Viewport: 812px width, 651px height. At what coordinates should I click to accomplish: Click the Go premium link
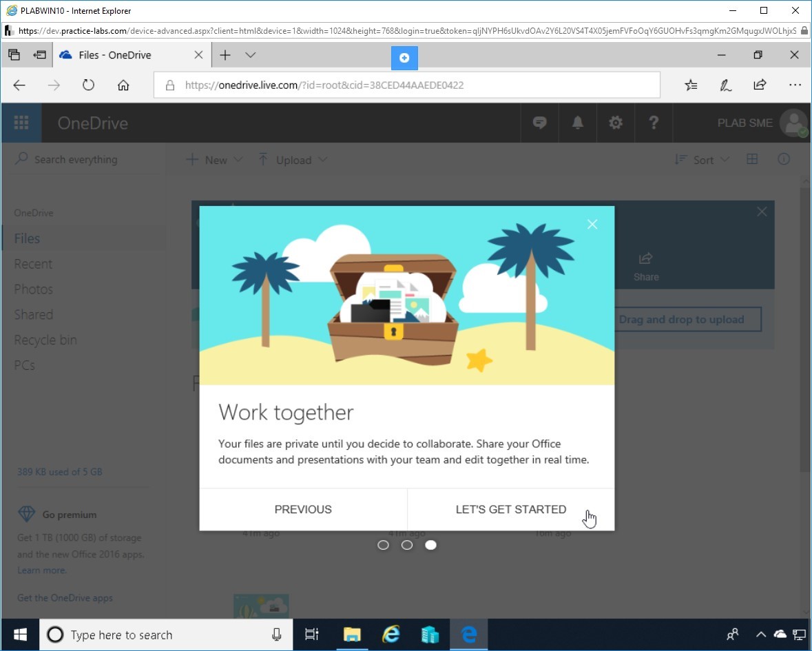70,515
